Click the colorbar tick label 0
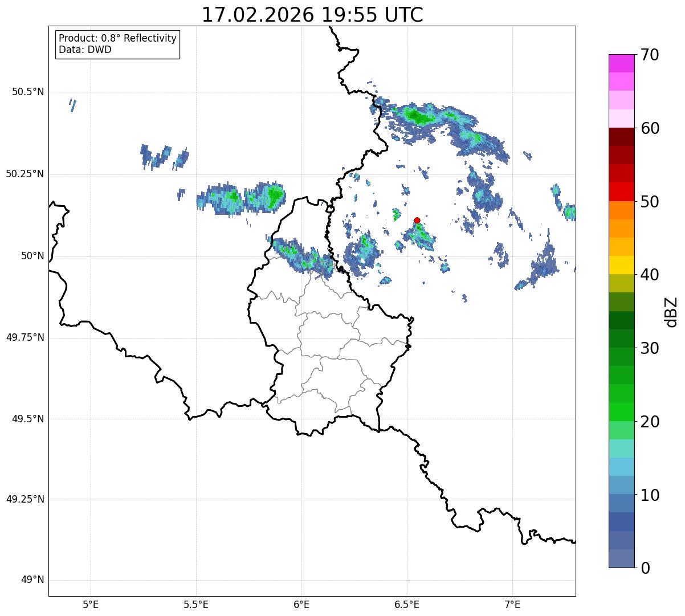The image size is (685, 616). click(645, 568)
